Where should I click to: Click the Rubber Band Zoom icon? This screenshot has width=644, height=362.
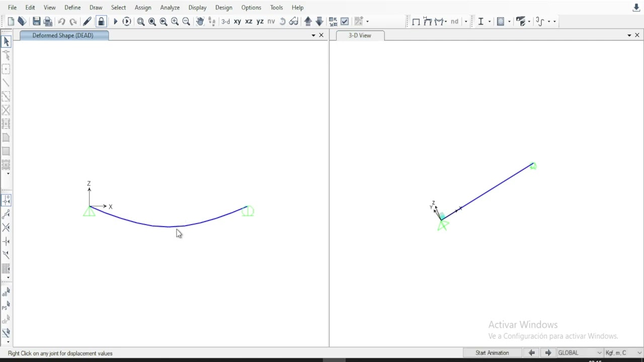click(141, 21)
